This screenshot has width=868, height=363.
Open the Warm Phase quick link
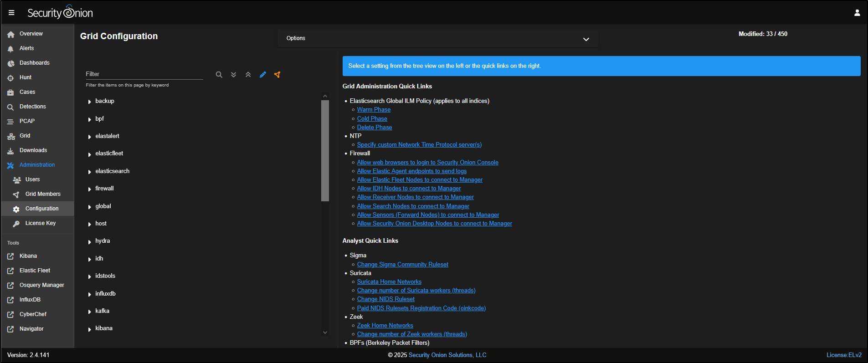click(x=374, y=110)
